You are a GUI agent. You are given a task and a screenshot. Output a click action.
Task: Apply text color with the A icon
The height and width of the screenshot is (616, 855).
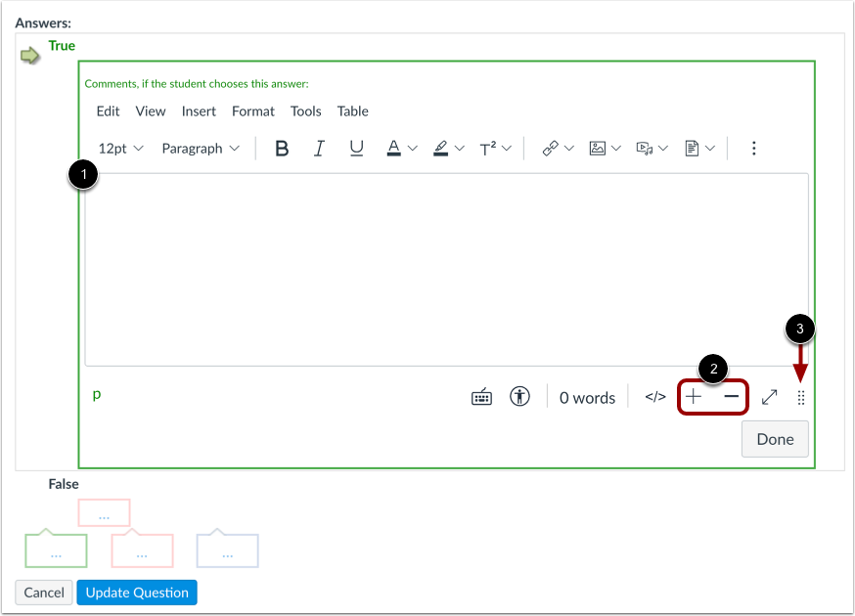(x=393, y=149)
